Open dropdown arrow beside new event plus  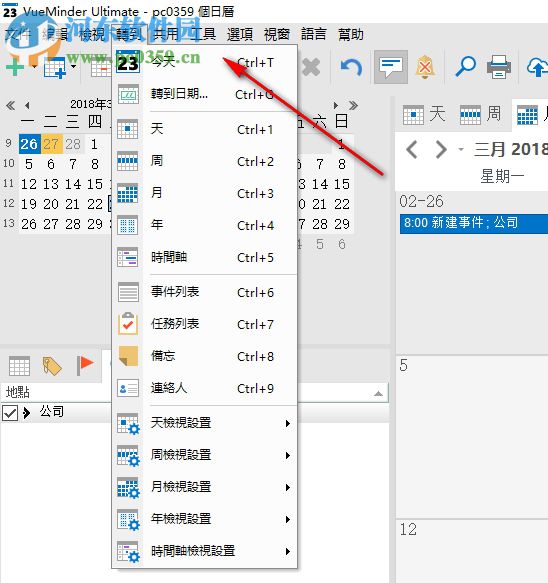pyautogui.click(x=34, y=67)
